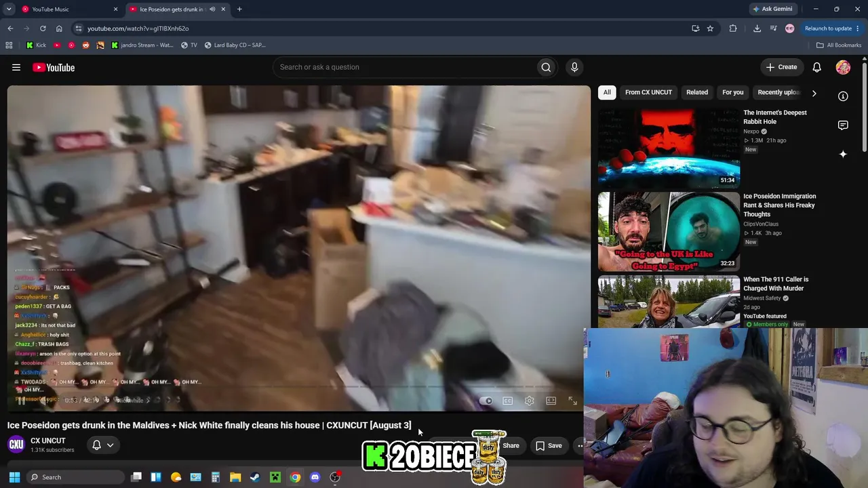Viewport: 868px width, 488px height.
Task: Open the notification options dropdown for CX UNCUT
Action: click(x=110, y=445)
